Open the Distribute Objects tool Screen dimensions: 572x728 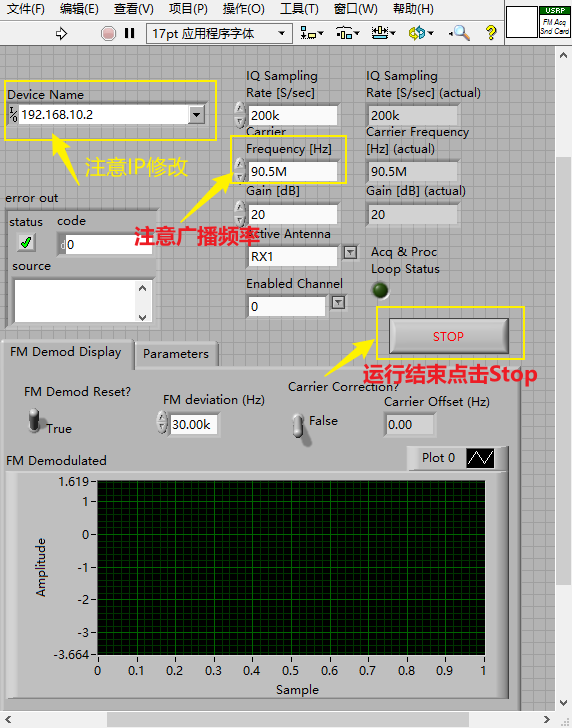click(x=347, y=33)
